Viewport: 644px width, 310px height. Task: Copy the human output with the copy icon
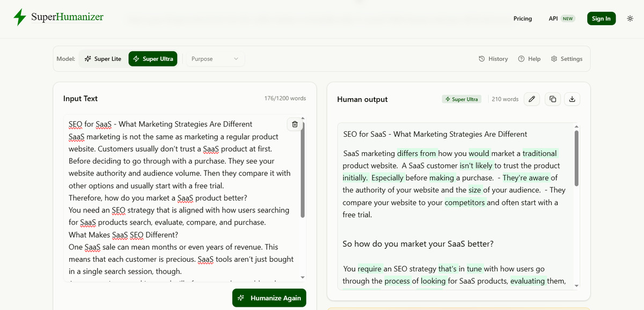tap(553, 99)
